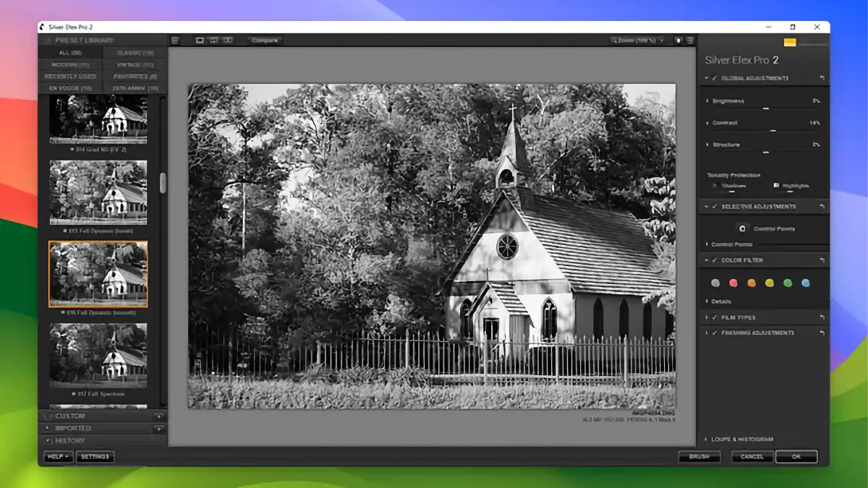Viewport: 868px width, 488px height.
Task: Uncheck the Finishing Adjustments checkbox
Action: point(715,333)
